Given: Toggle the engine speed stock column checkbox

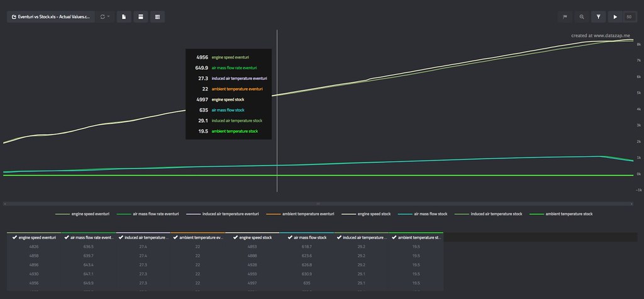Looking at the screenshot, I should pyautogui.click(x=231, y=238).
